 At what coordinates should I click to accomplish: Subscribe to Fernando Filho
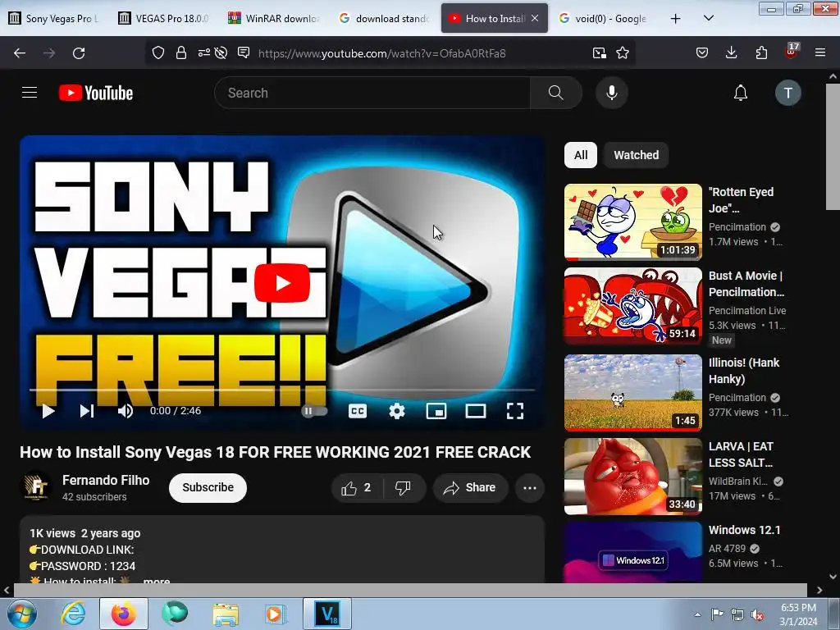(x=208, y=487)
